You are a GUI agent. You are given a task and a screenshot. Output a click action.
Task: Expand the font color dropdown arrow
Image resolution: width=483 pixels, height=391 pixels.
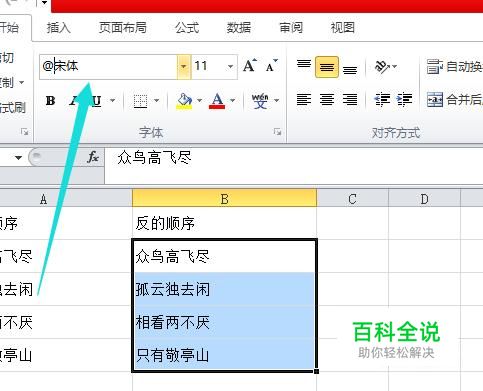(233, 100)
